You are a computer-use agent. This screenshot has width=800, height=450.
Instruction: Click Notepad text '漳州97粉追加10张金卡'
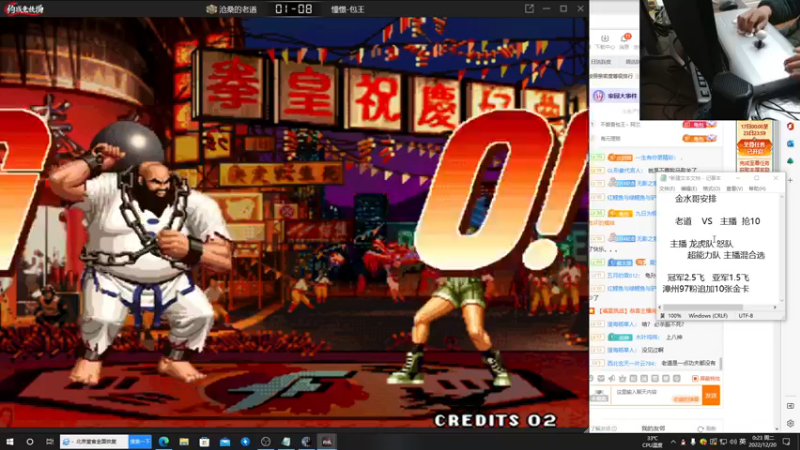pos(706,289)
